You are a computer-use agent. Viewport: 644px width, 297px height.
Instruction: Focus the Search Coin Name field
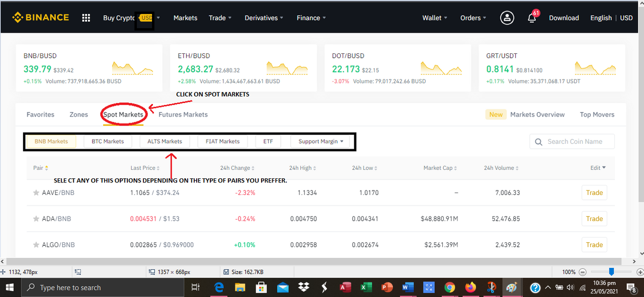pyautogui.click(x=572, y=142)
